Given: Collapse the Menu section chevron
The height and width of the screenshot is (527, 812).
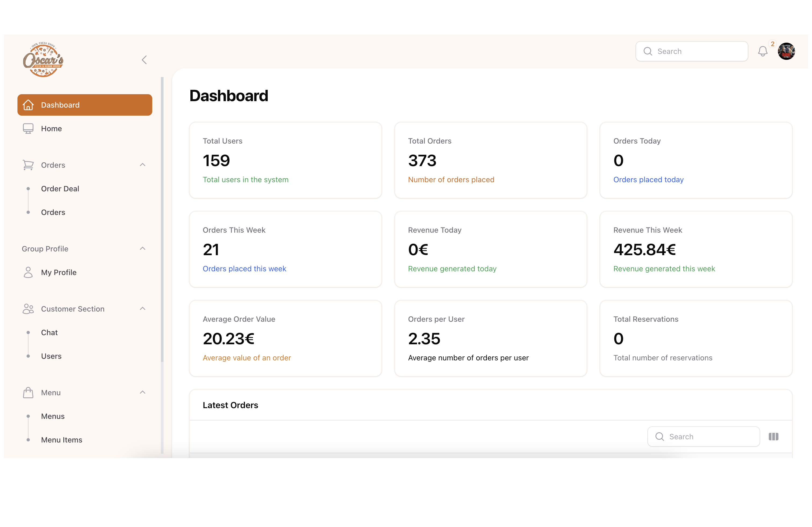Looking at the screenshot, I should 143,393.
